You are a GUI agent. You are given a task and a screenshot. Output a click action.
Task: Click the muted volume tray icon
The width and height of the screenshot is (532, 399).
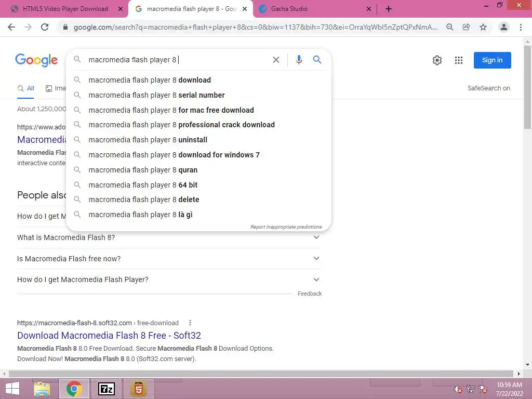[458, 389]
